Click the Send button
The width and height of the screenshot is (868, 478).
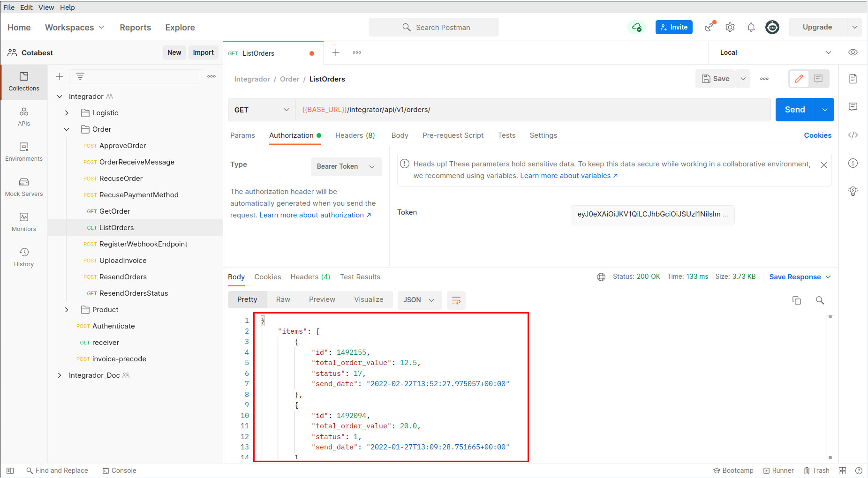pyautogui.click(x=795, y=110)
